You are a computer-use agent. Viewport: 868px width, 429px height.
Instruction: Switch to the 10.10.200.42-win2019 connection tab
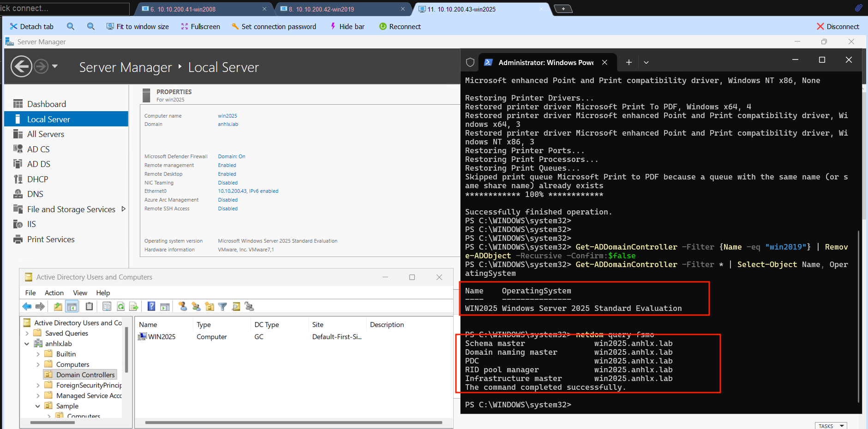(343, 9)
